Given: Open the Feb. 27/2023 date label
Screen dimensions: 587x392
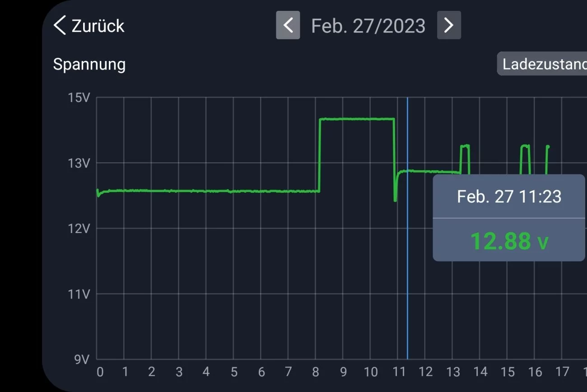Looking at the screenshot, I should click(368, 26).
